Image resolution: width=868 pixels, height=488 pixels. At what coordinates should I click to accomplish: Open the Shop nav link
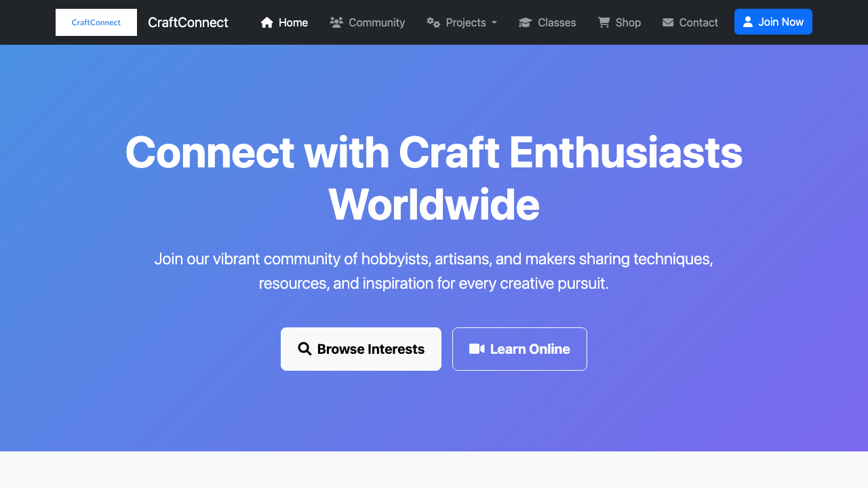pyautogui.click(x=619, y=22)
